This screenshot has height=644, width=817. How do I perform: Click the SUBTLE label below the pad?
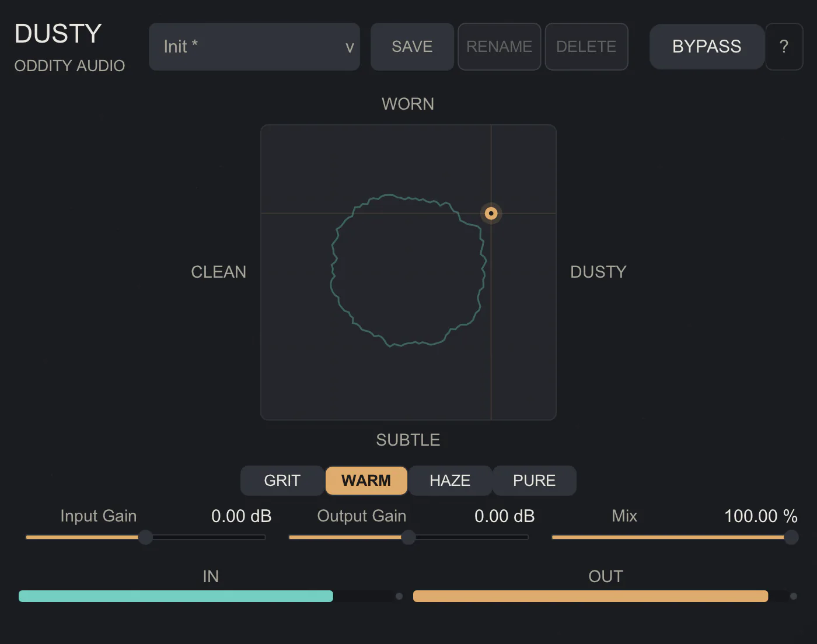[x=408, y=440]
